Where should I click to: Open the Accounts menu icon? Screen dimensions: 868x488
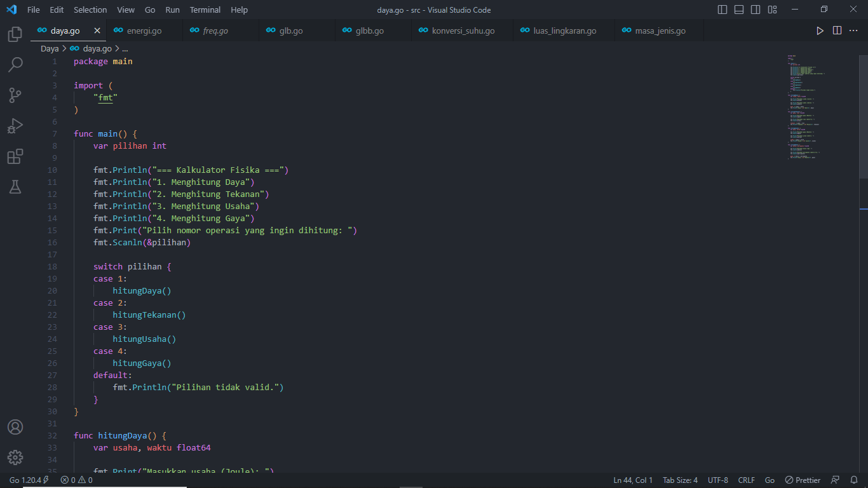pos(15,427)
